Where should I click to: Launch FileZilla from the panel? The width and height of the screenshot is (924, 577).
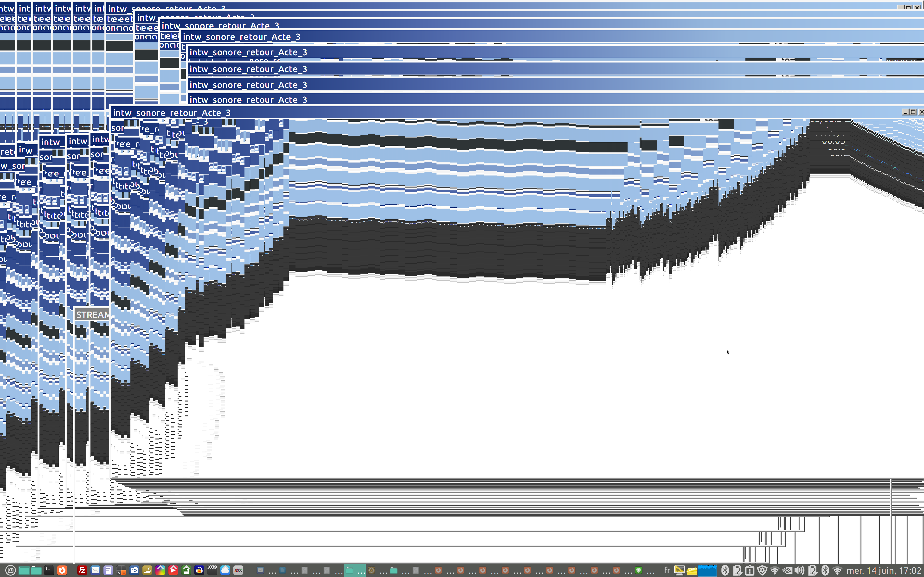point(82,571)
